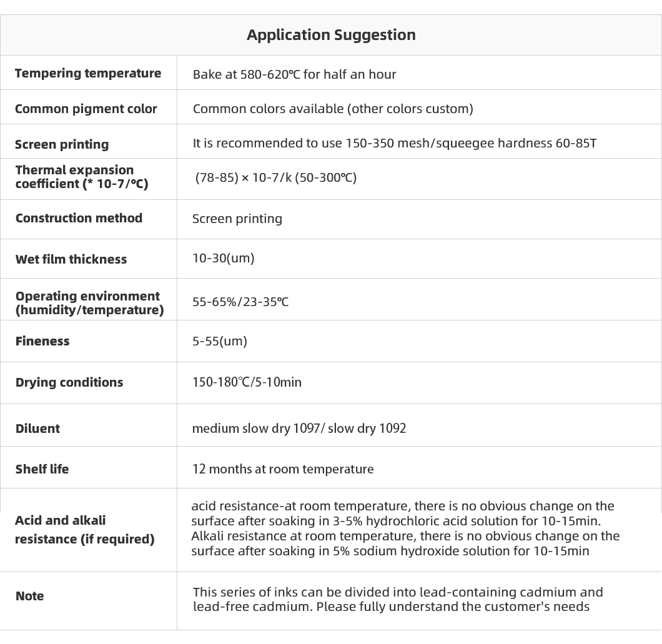Click the Application Suggestion table header
662x644 pixels.
click(331, 34)
